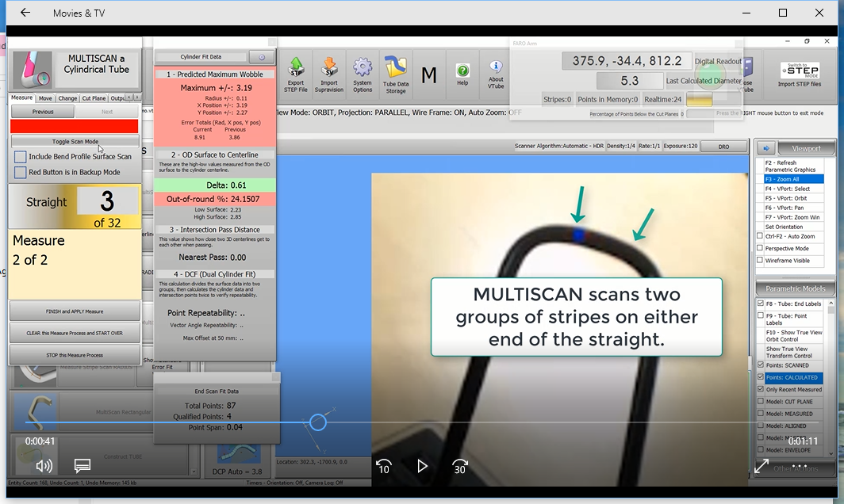Toggle Wireframe Visible checkbox
This screenshot has height=504, width=844.
760,261
